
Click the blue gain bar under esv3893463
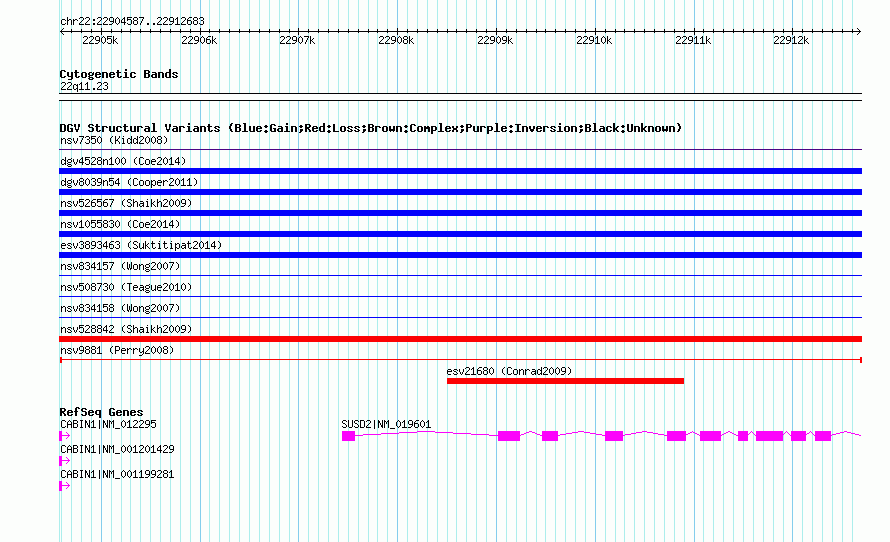pyautogui.click(x=460, y=255)
